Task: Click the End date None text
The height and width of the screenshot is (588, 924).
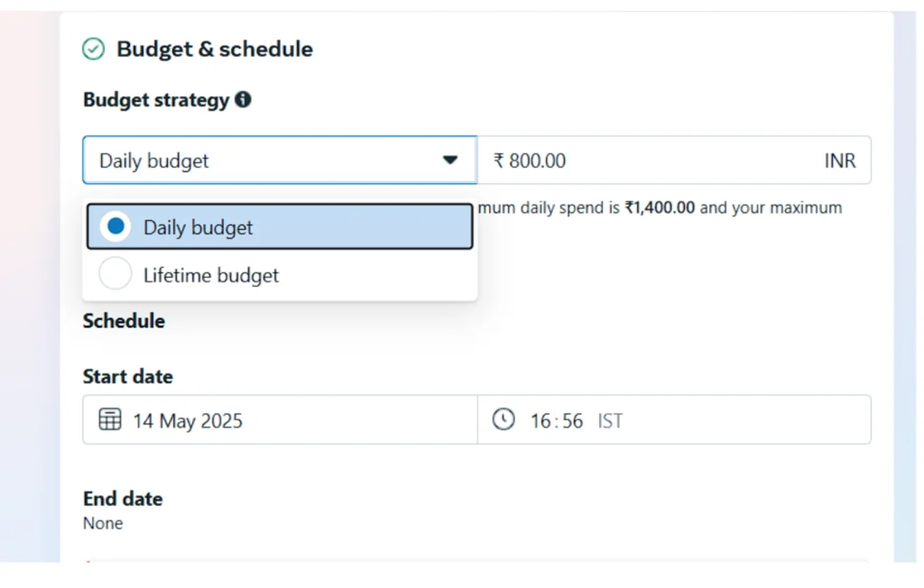Action: 103,523
